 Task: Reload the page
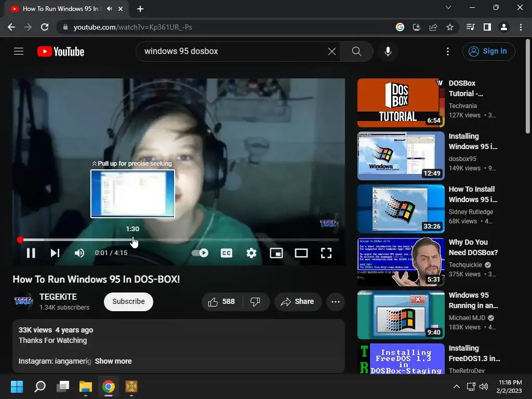tap(45, 27)
